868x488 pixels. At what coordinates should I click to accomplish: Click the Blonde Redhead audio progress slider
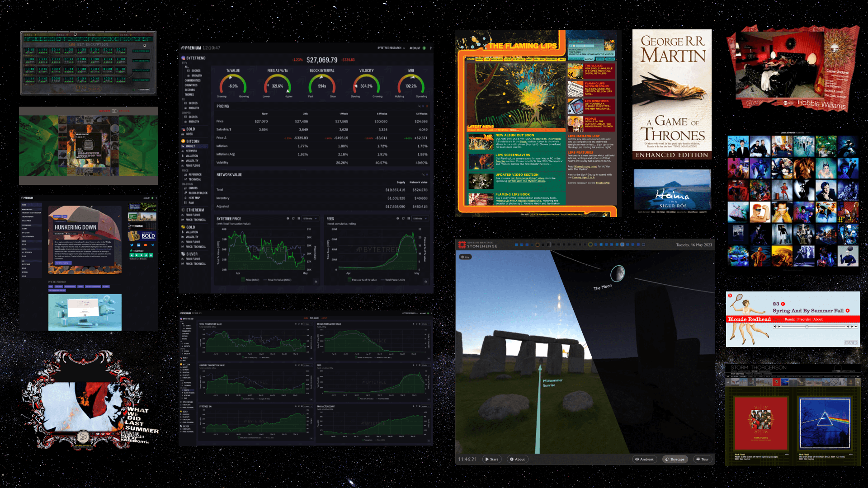[x=813, y=326]
